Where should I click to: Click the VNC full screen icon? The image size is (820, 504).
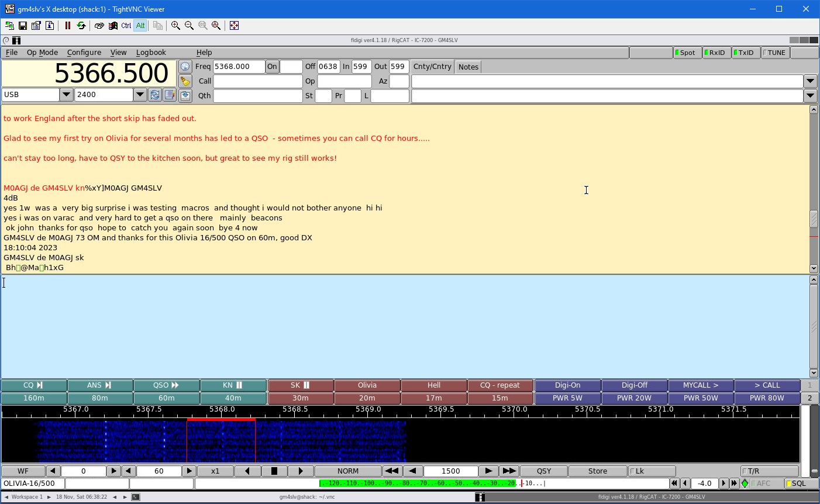tap(234, 26)
